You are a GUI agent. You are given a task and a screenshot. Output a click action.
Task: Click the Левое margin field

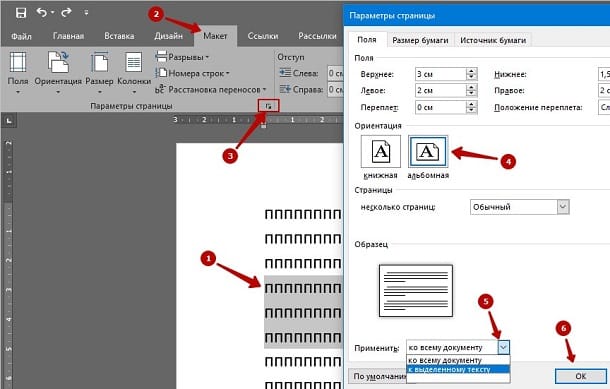pyautogui.click(x=440, y=91)
